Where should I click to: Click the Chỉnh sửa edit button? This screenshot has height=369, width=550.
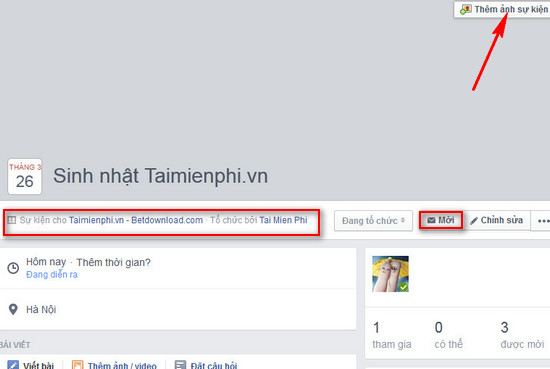coord(497,220)
